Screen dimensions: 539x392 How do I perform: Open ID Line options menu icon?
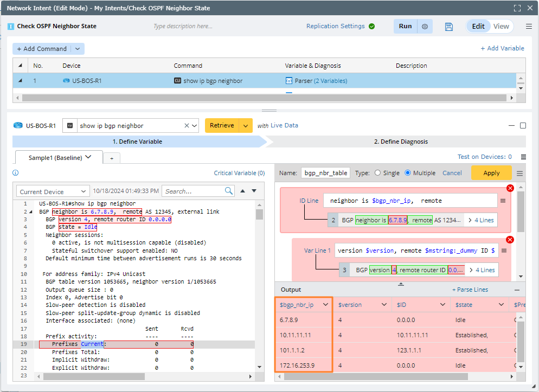503,201
